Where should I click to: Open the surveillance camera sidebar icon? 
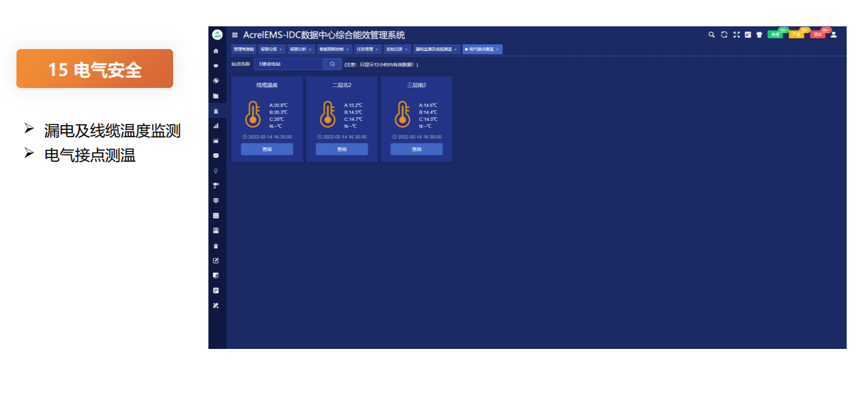click(216, 186)
